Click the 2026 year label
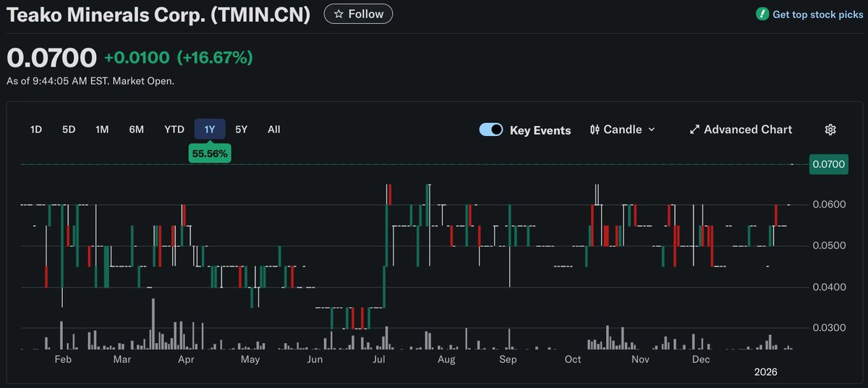This screenshot has height=388, width=868. (x=765, y=371)
